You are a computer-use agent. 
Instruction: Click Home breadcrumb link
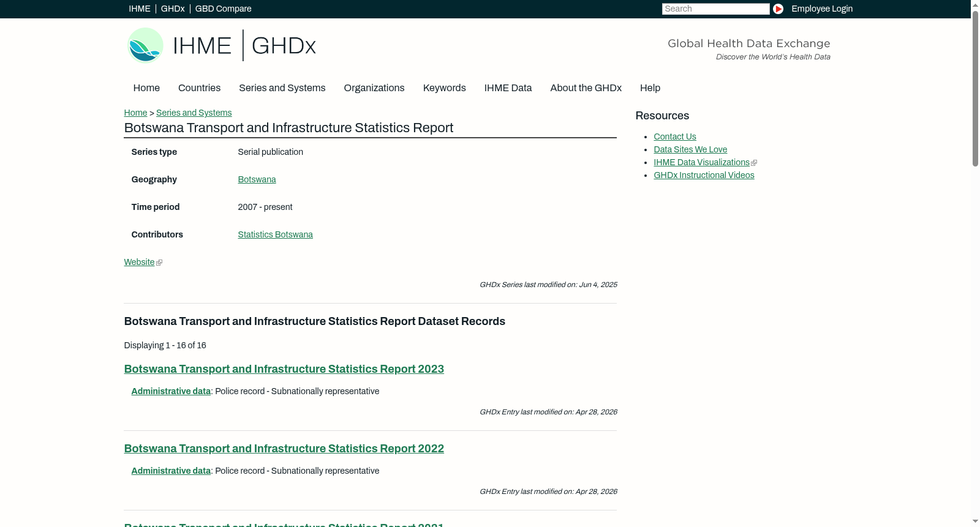pyautogui.click(x=135, y=113)
